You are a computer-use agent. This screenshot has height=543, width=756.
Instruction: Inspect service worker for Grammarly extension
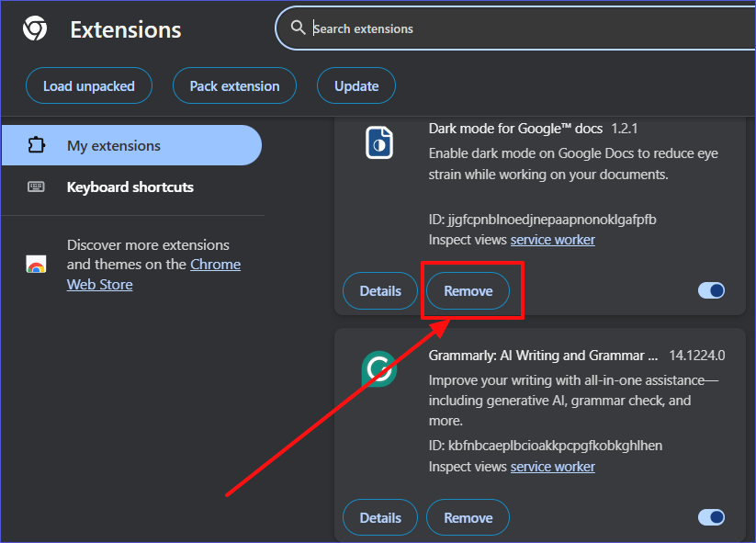coord(553,467)
